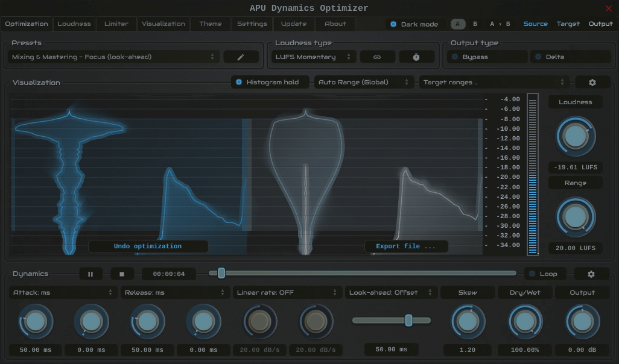Open the Look-ahead: Offset dropdown
This screenshot has height=364, width=619.
[391, 292]
